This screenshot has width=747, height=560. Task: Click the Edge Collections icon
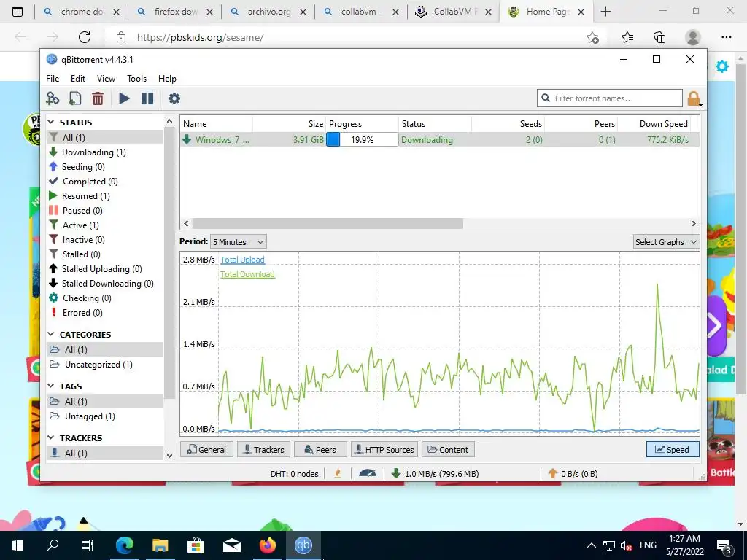(x=659, y=37)
